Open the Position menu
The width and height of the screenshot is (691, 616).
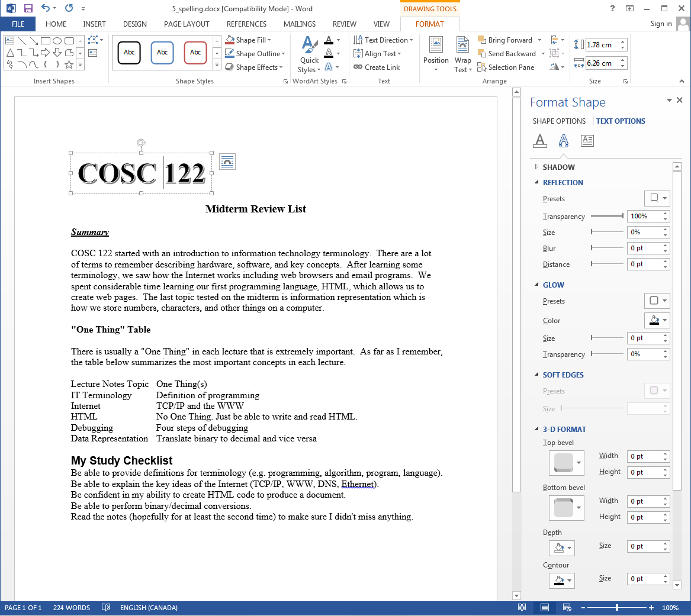click(x=436, y=54)
